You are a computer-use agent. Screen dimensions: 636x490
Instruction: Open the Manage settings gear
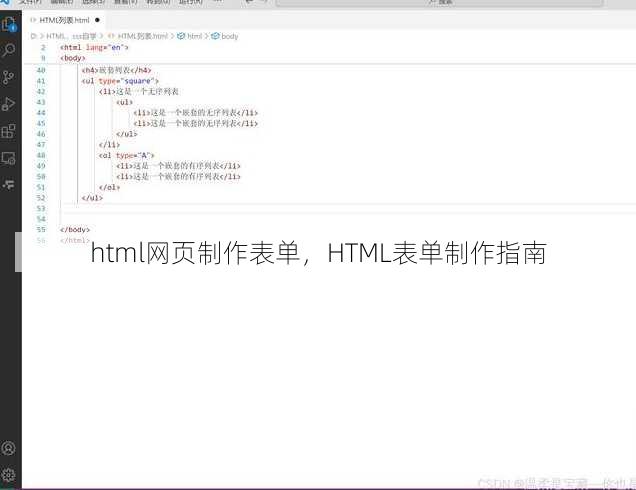pyautogui.click(x=8, y=475)
